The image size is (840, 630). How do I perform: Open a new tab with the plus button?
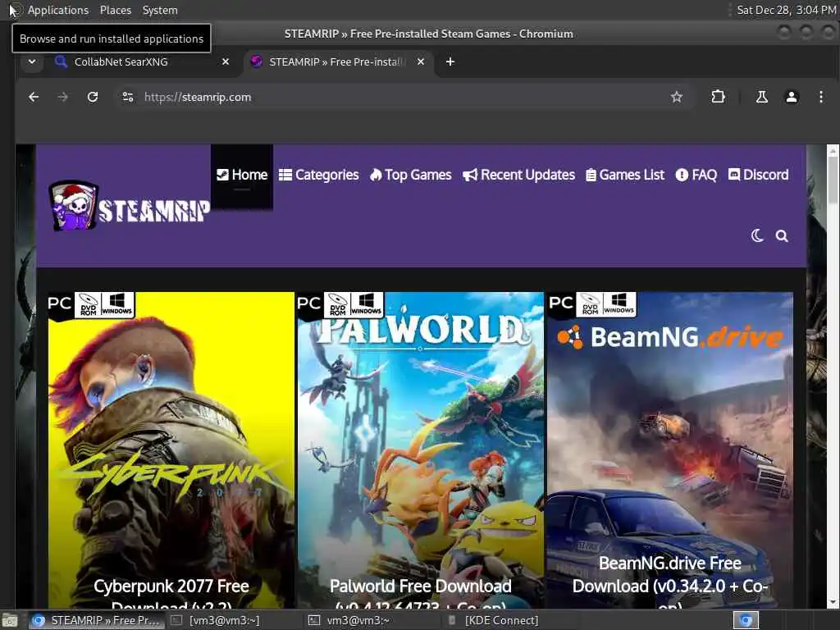point(450,62)
